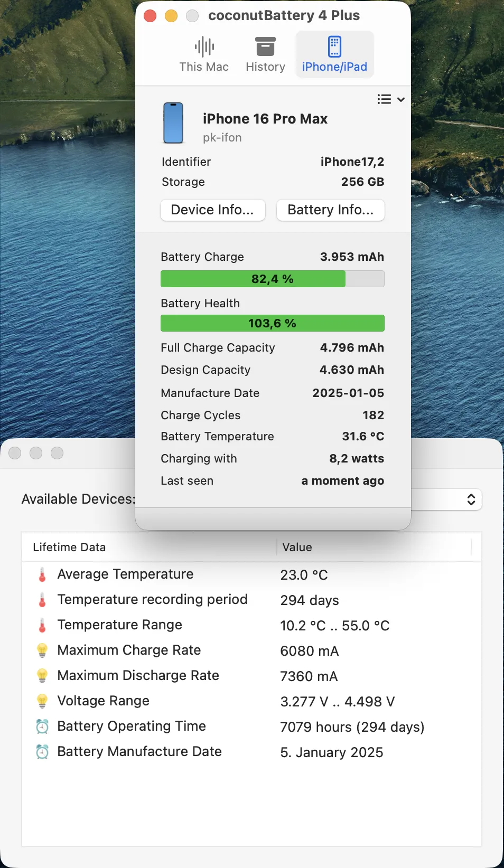Click the iPhone17,2 identifier value
504x868 pixels.
point(352,162)
